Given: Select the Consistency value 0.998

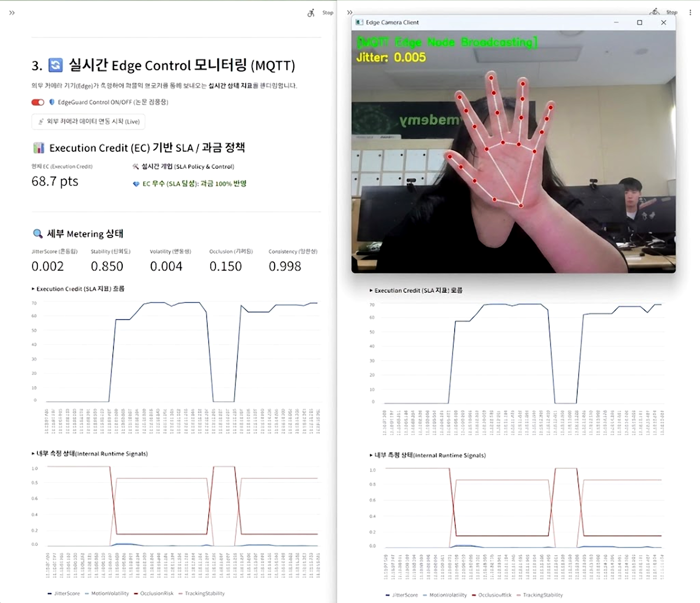Looking at the screenshot, I should point(285,266).
